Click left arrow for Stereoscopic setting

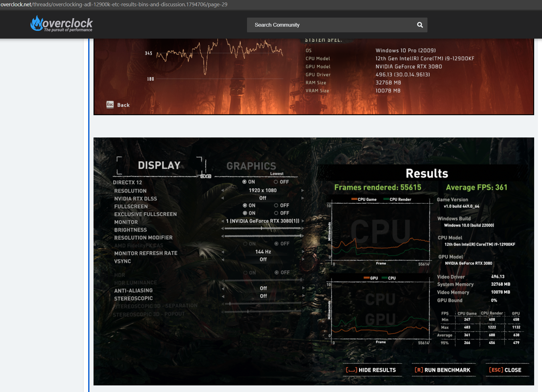[223, 296]
